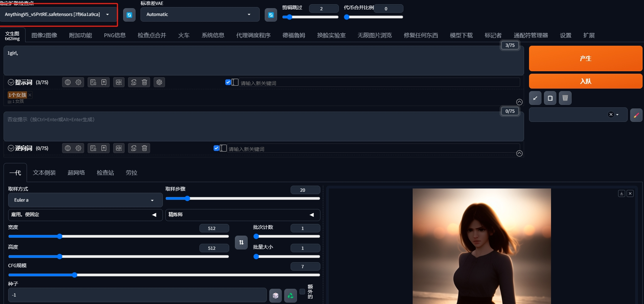This screenshot has height=304, width=644.
Task: Click the VAE refresh icon
Action: (271, 15)
